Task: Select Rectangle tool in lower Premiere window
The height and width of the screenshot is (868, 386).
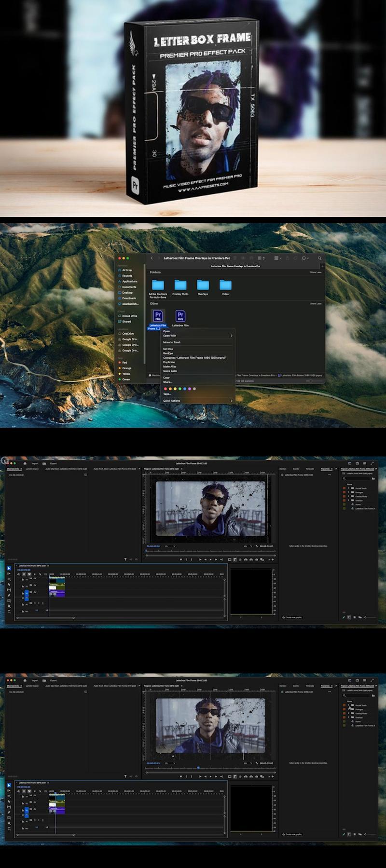Action: pos(9,817)
